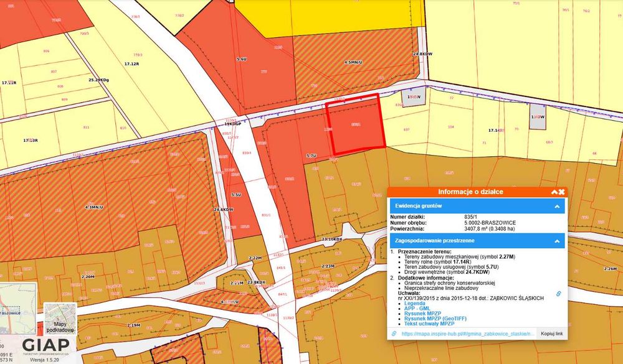Click the 24.8KDW road label

422,54
